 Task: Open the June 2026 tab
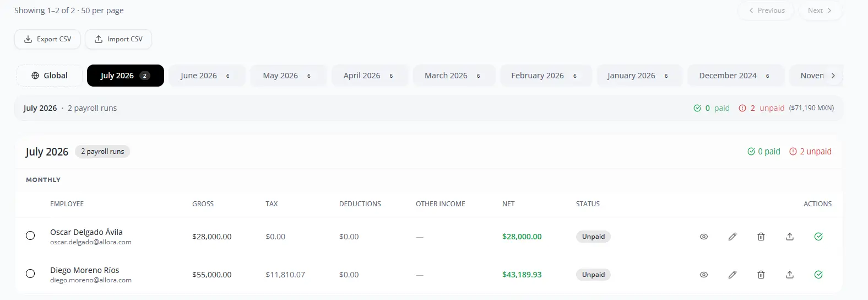(207, 76)
